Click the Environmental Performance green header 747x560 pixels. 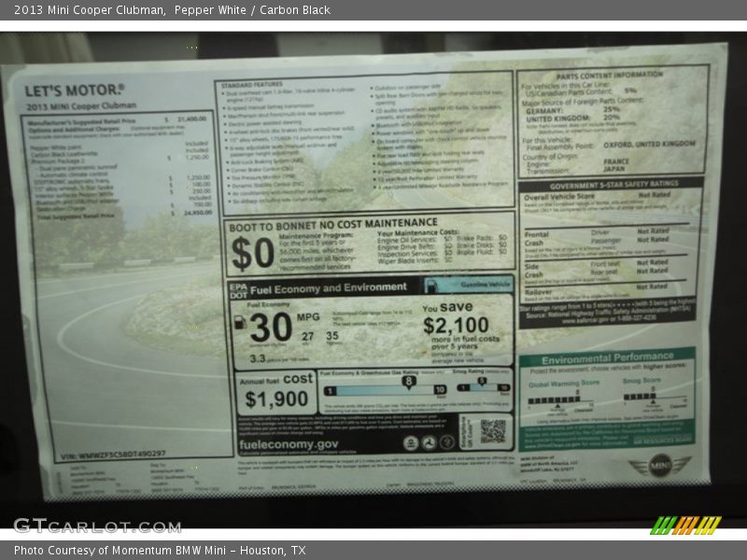tap(606, 358)
